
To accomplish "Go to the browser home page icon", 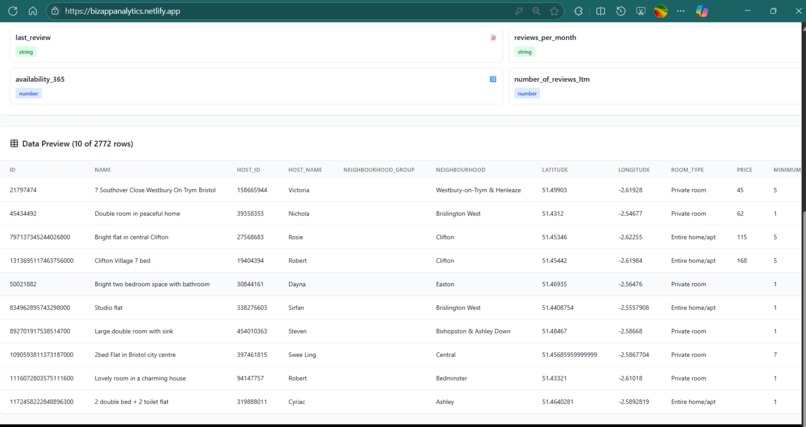I will tap(32, 11).
